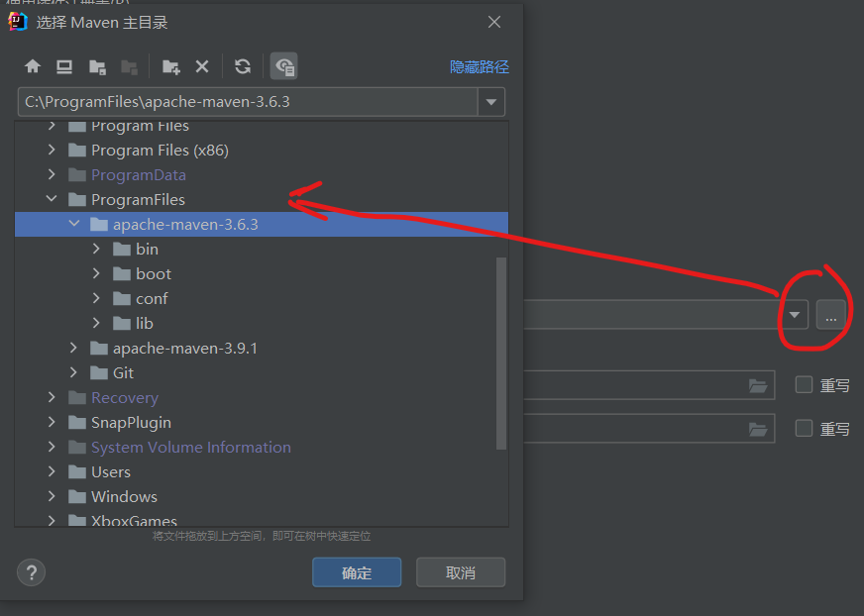This screenshot has height=616, width=864.
Task: Collapse the apache-maven-3.6.3 folder
Action: (74, 224)
